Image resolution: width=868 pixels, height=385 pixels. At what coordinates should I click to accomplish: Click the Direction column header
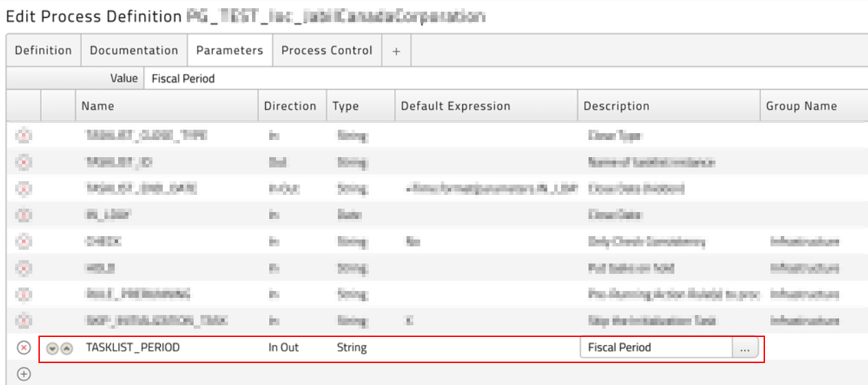(x=290, y=106)
